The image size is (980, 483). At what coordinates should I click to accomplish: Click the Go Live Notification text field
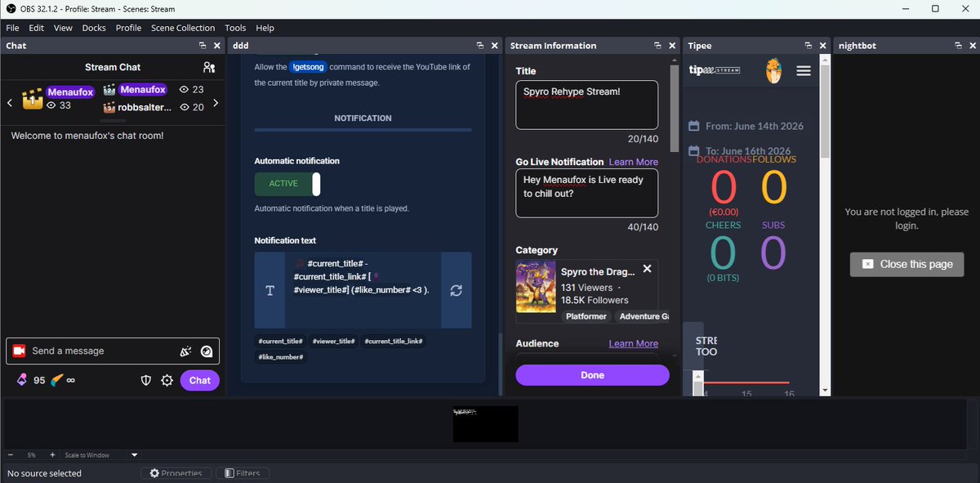click(586, 194)
